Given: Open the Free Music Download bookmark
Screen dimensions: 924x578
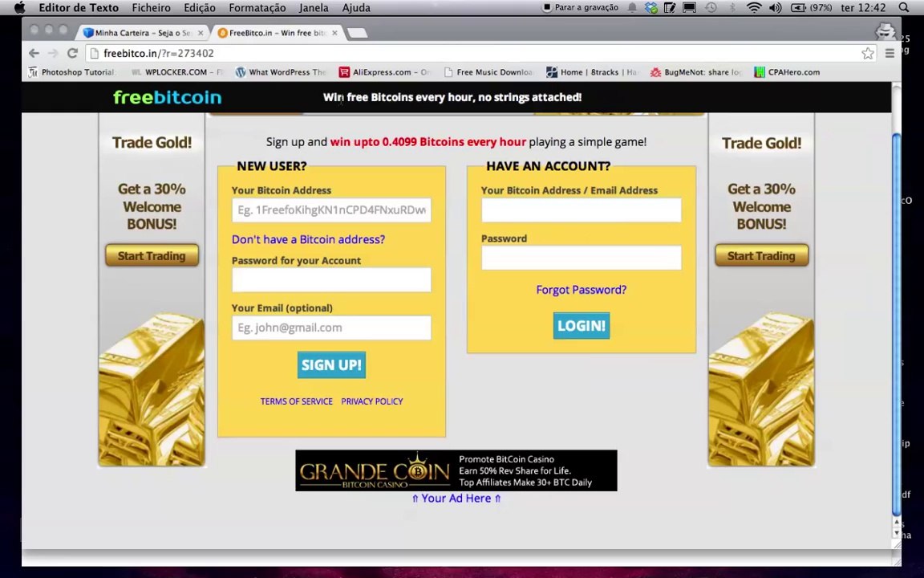Looking at the screenshot, I should 488,72.
